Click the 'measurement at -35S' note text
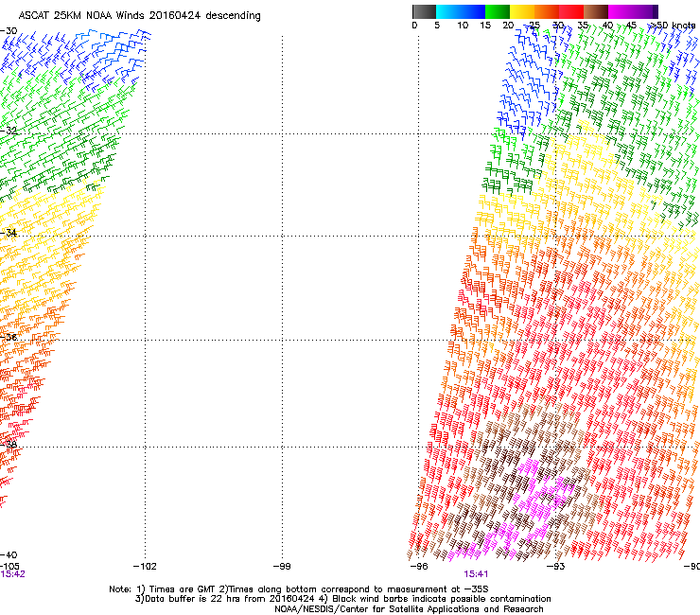Viewport: 700px width, 615px height. click(437, 589)
